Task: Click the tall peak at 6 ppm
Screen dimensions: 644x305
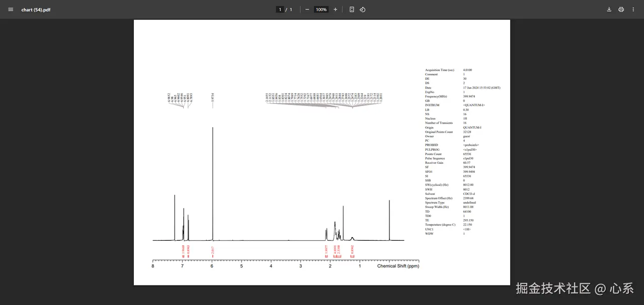Action: click(213, 183)
